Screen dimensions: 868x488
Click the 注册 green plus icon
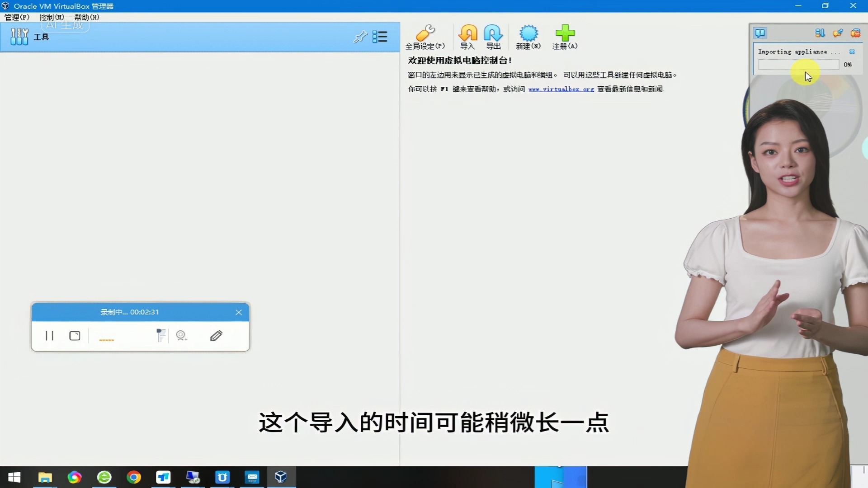coord(565,37)
